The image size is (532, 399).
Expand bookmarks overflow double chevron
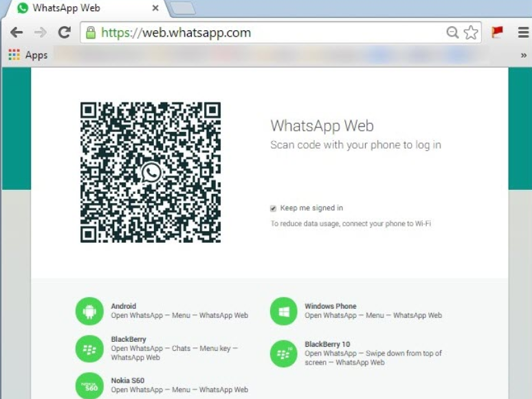(524, 55)
